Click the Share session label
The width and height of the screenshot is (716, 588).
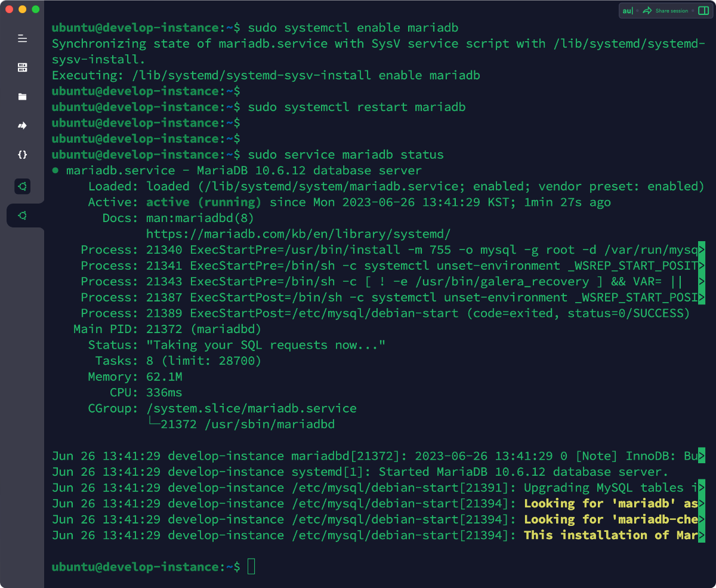(672, 11)
